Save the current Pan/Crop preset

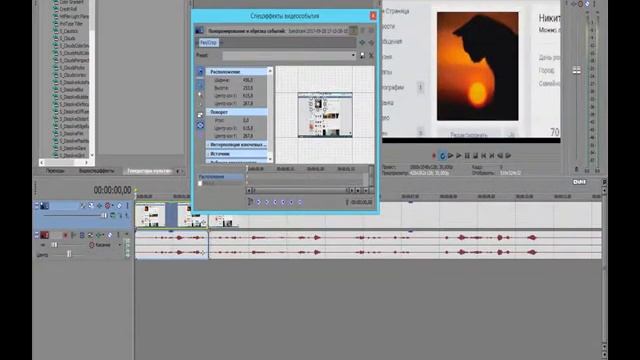click(362, 55)
